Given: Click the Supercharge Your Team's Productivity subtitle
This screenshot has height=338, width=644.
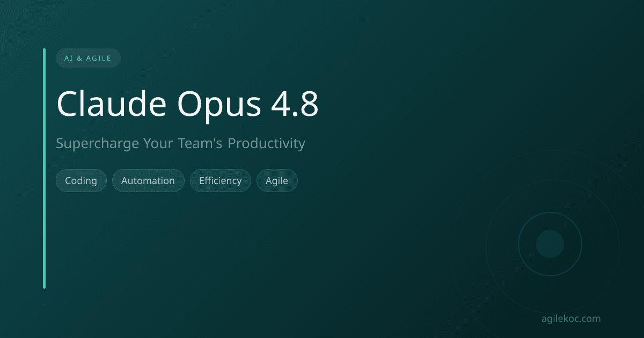Looking at the screenshot, I should [x=180, y=144].
